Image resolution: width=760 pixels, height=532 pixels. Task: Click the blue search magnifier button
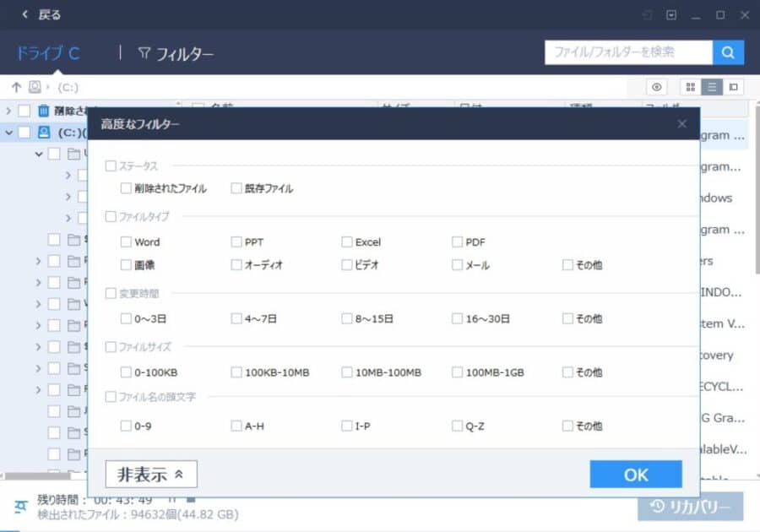pyautogui.click(x=728, y=52)
